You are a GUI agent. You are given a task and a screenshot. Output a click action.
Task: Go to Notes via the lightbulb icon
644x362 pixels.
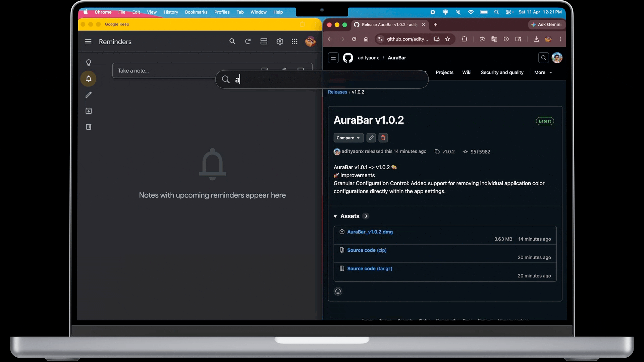pos(89,63)
